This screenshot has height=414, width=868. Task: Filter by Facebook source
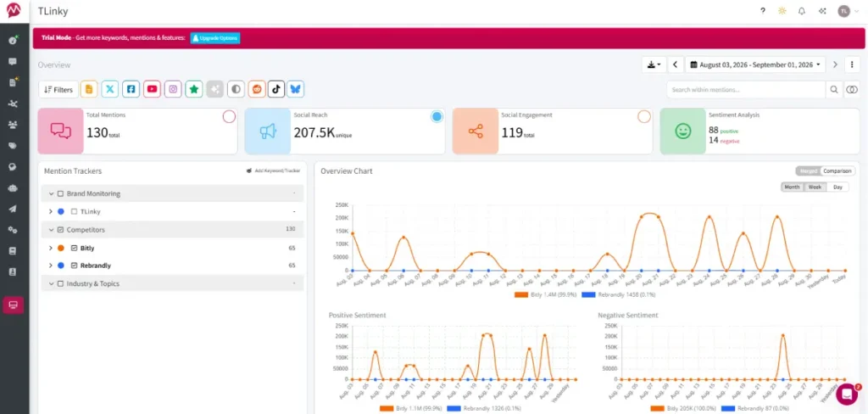tap(131, 89)
